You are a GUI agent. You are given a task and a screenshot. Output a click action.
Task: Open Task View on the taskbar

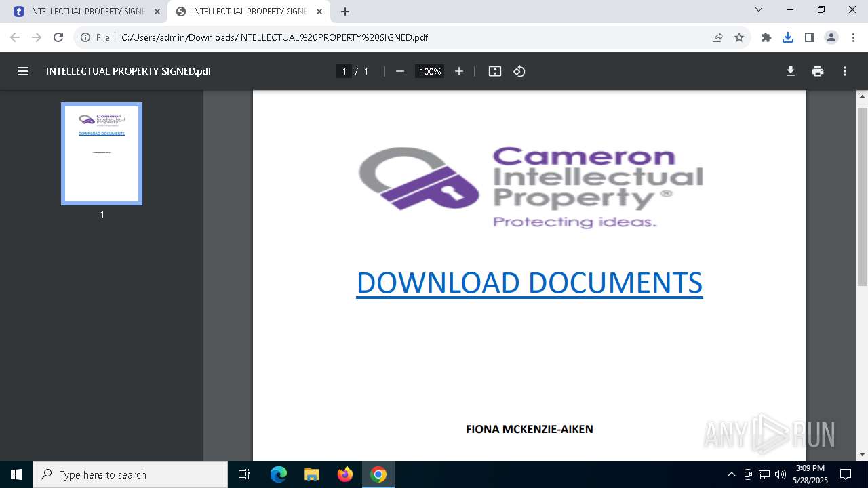[x=244, y=474]
